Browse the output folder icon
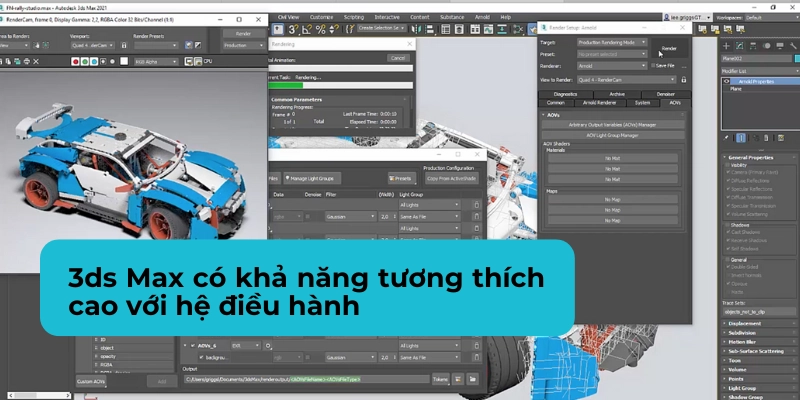This screenshot has width=800, height=400. click(473, 379)
